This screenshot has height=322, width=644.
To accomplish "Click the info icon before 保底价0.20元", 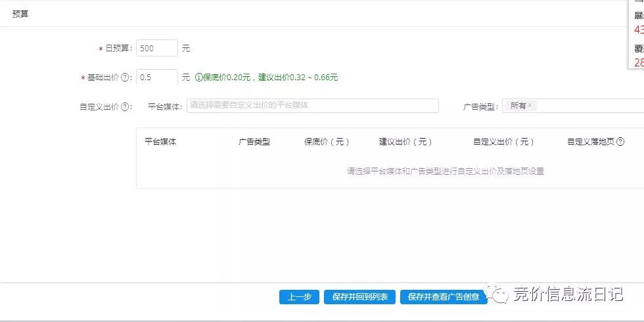I will coord(198,78).
